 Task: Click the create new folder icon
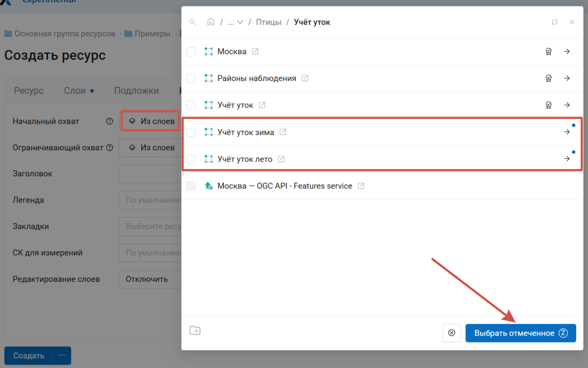pyautogui.click(x=195, y=331)
